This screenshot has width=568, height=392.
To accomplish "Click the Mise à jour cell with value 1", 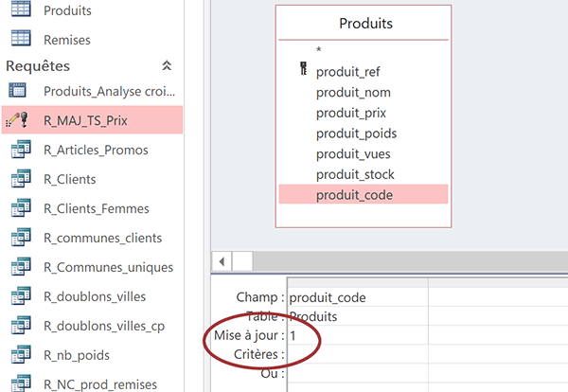I will [x=358, y=335].
